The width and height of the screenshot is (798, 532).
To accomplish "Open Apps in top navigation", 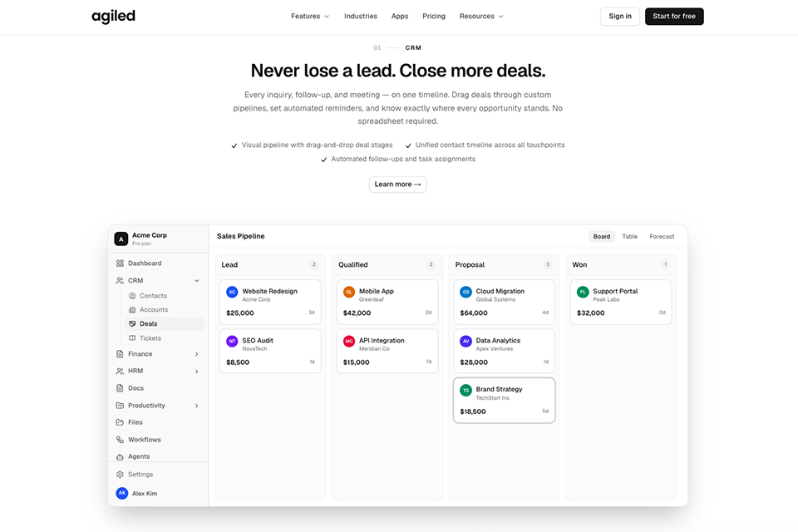I will tap(400, 17).
